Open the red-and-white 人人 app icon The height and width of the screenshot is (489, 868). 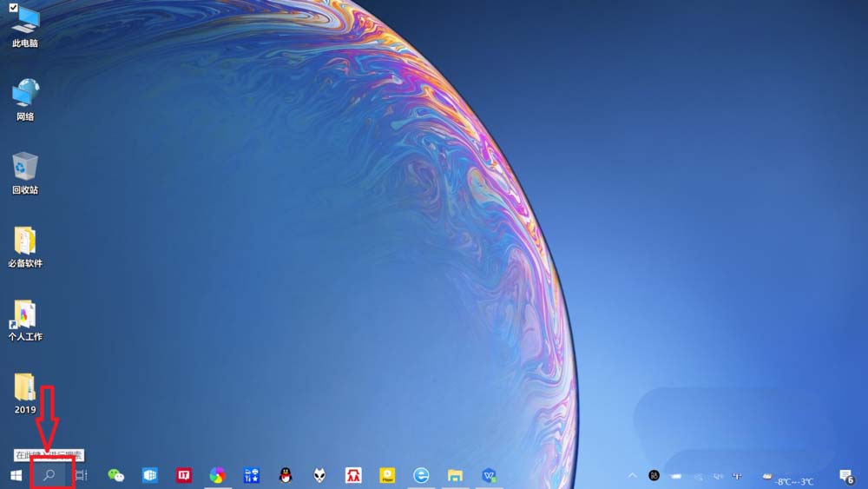pyautogui.click(x=353, y=475)
